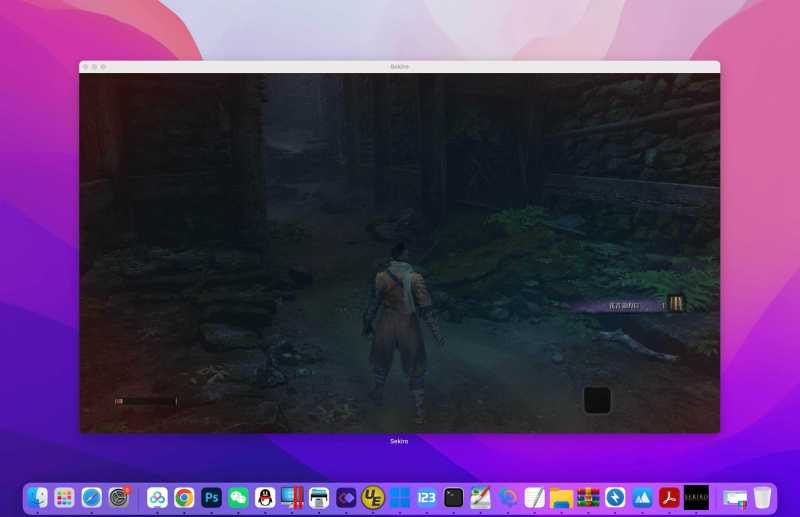Close the Sekiro window

pos(85,67)
